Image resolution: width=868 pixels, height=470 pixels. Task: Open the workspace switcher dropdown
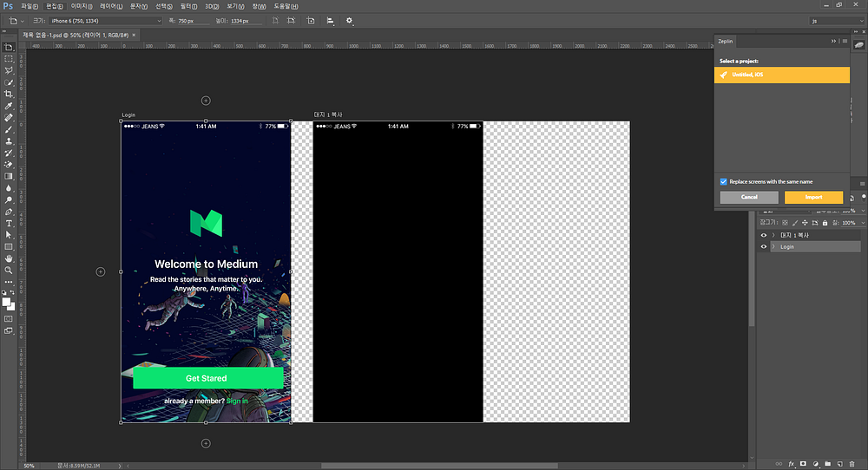coord(837,21)
